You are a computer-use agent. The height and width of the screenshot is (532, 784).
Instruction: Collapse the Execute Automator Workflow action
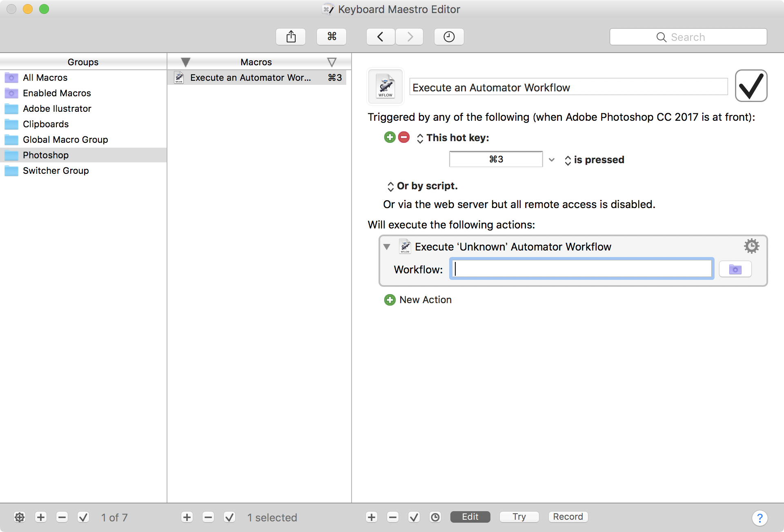[x=387, y=247]
